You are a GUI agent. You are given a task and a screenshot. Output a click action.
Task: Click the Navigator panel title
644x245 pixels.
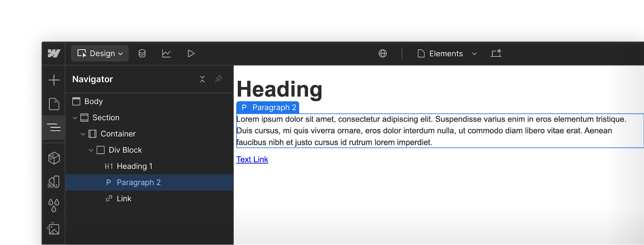[x=93, y=79]
